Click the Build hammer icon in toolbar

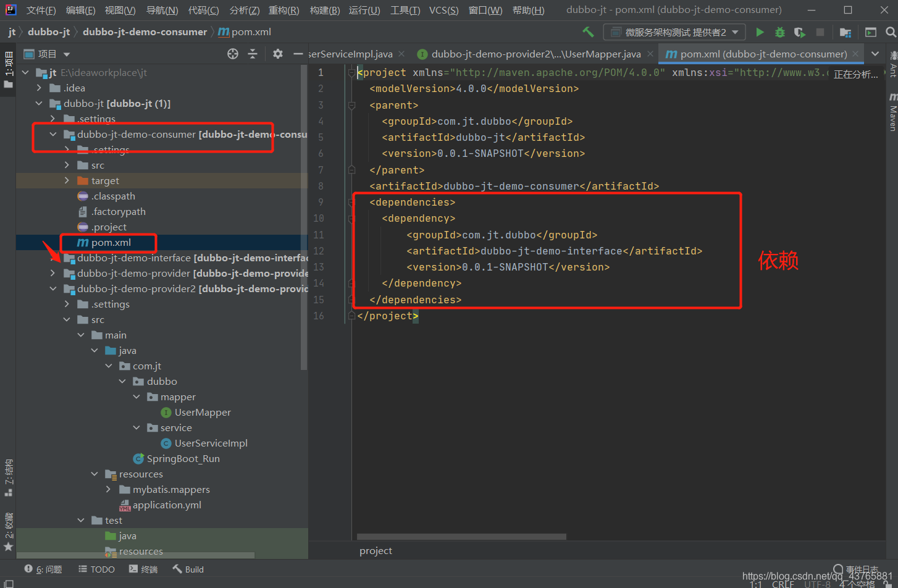[588, 31]
